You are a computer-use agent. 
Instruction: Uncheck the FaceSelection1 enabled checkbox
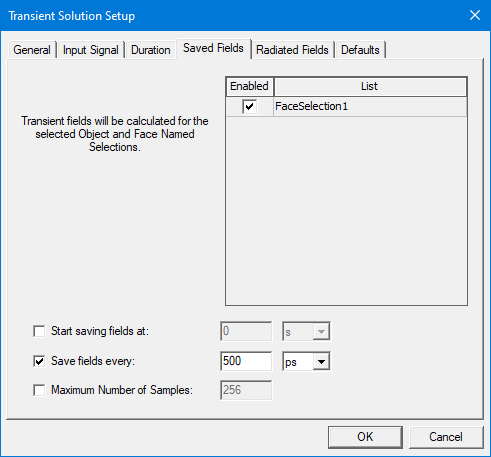click(x=250, y=107)
